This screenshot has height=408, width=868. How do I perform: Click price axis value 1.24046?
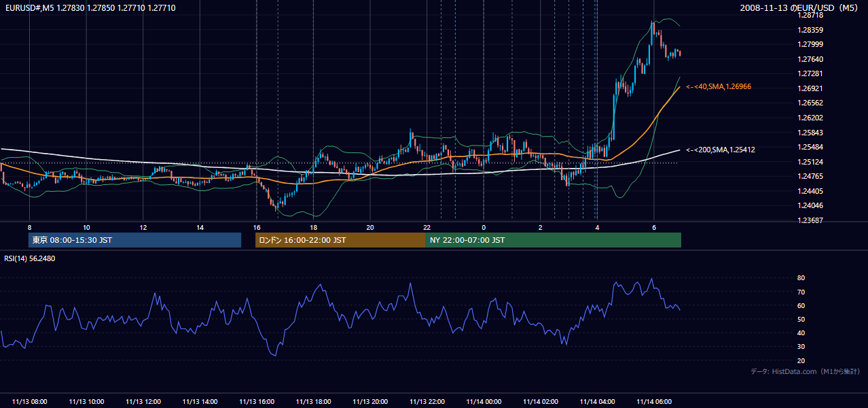pos(810,205)
